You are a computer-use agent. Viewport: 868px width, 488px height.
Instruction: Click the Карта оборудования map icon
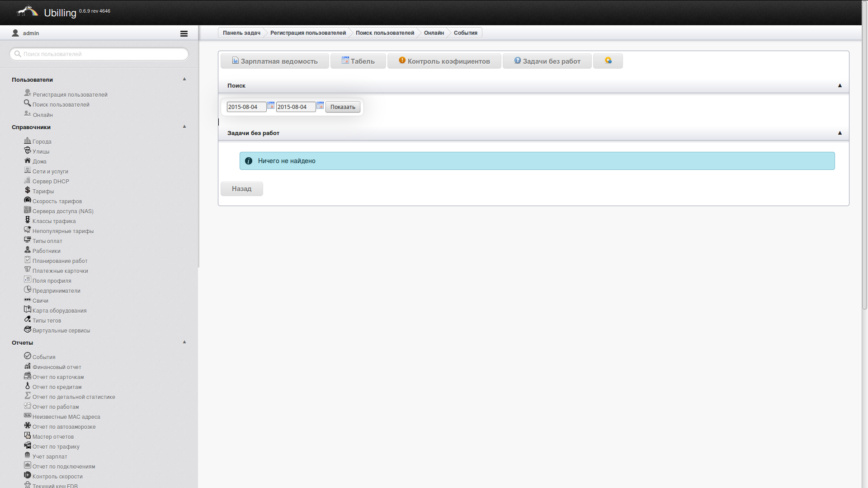[x=28, y=310]
